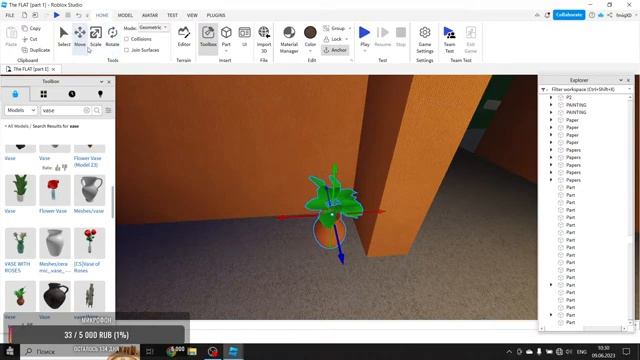Click the Collaborate button
The width and height of the screenshot is (640, 360).
pyautogui.click(x=569, y=15)
